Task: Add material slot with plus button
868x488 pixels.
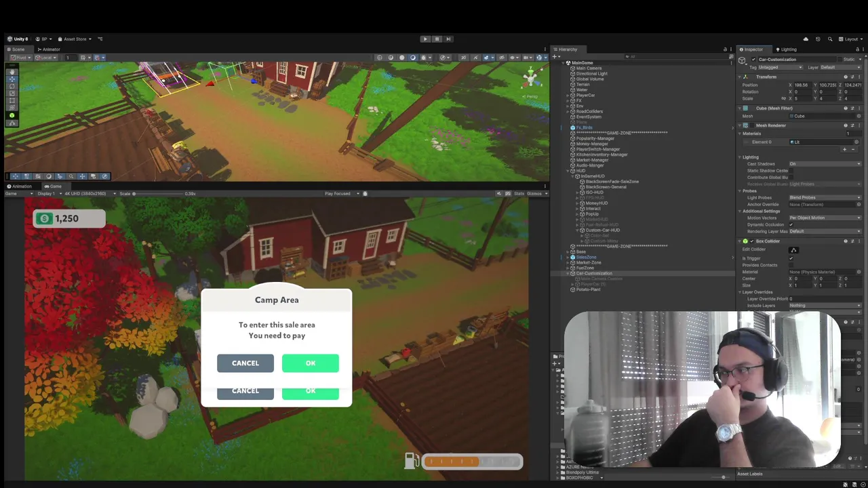Action: coord(844,149)
